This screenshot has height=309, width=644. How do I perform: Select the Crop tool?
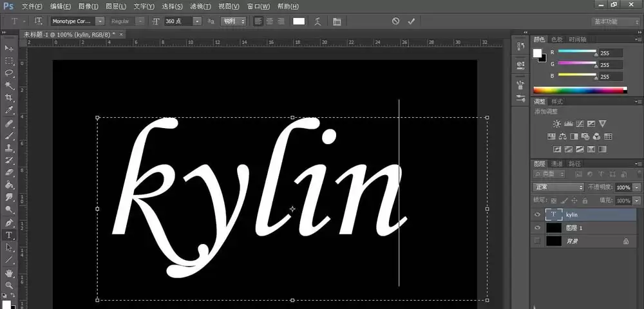point(9,98)
